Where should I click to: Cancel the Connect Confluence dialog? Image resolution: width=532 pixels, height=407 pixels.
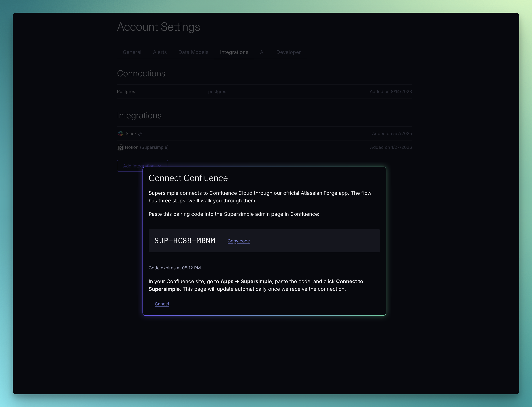pyautogui.click(x=162, y=304)
